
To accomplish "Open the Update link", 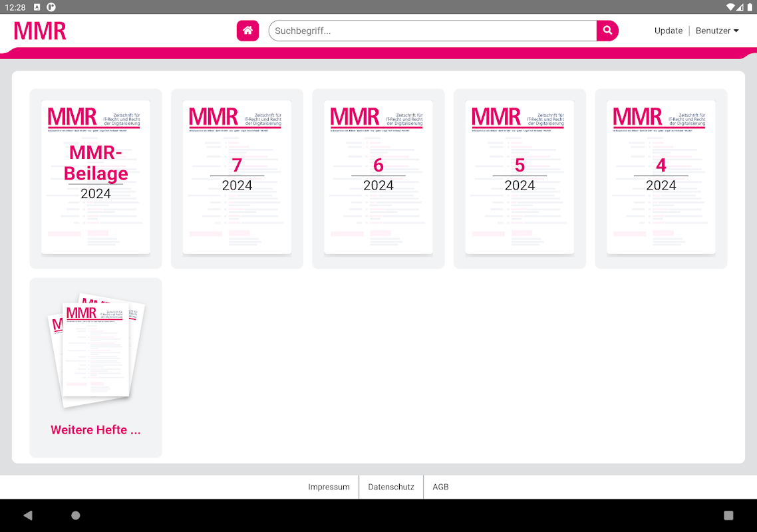I will (668, 31).
